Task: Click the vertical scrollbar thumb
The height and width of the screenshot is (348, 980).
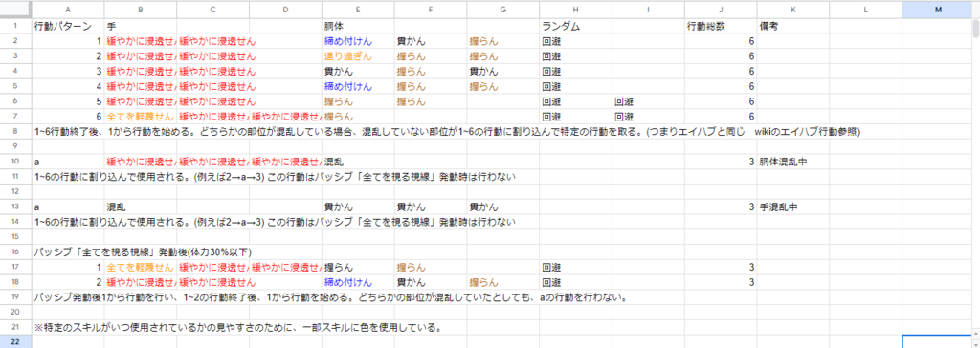Action: pos(975,30)
